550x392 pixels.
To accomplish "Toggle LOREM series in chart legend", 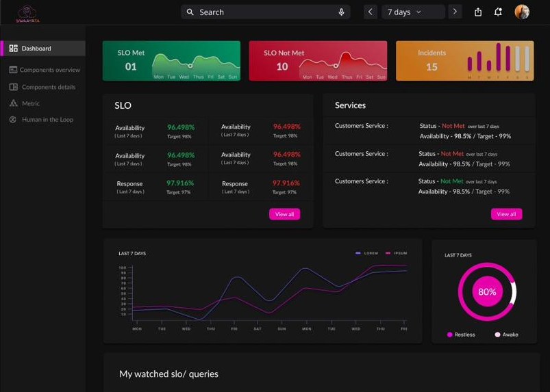I will 367,253.
